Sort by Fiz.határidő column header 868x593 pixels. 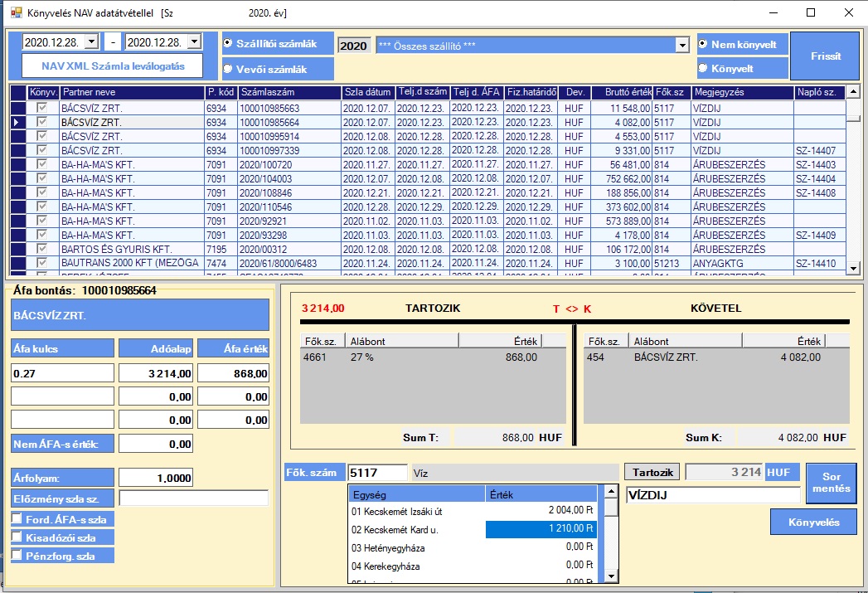tap(531, 92)
